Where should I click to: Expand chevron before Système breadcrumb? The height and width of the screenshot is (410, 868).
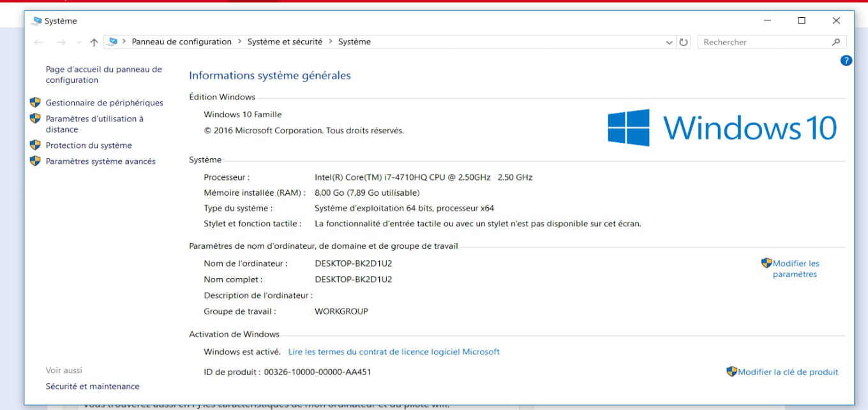coord(331,41)
